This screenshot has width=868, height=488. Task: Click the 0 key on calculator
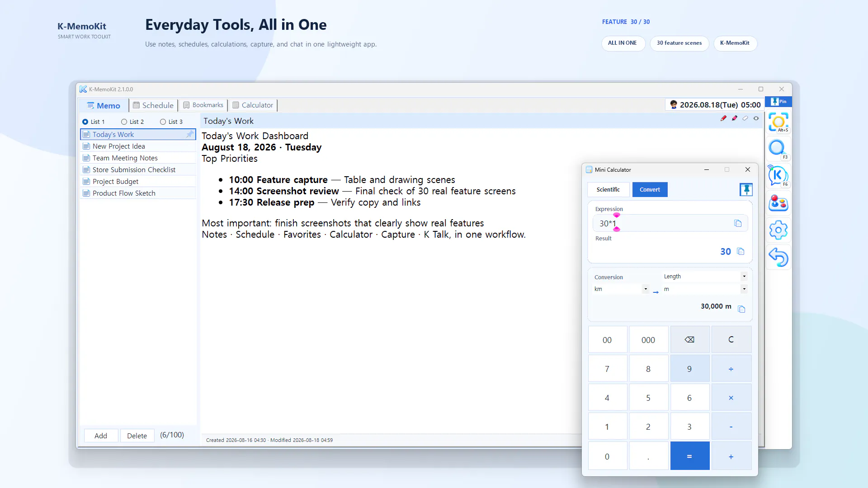click(x=607, y=456)
